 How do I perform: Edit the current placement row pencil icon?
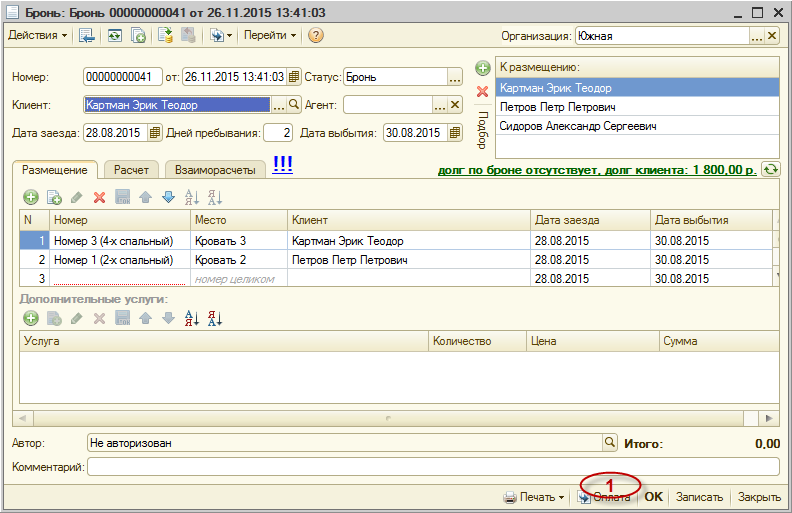pyautogui.click(x=76, y=197)
